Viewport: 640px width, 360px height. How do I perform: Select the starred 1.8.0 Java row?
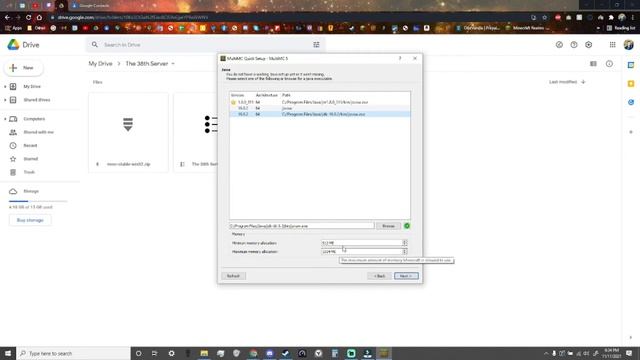pos(320,102)
